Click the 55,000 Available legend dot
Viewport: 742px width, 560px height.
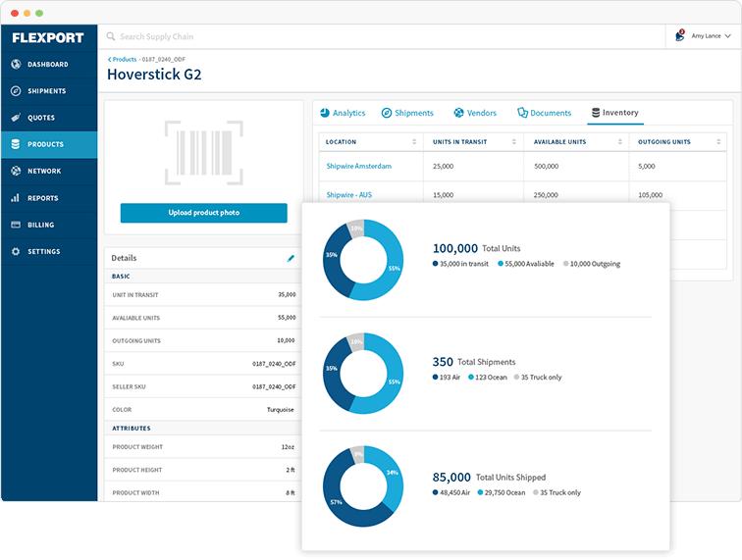coord(501,264)
